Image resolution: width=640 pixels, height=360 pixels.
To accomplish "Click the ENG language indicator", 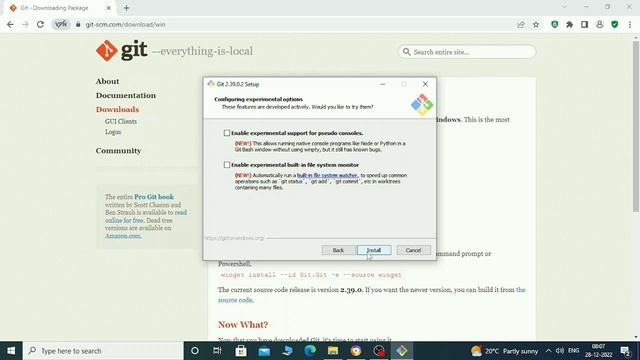I will pyautogui.click(x=573, y=351).
